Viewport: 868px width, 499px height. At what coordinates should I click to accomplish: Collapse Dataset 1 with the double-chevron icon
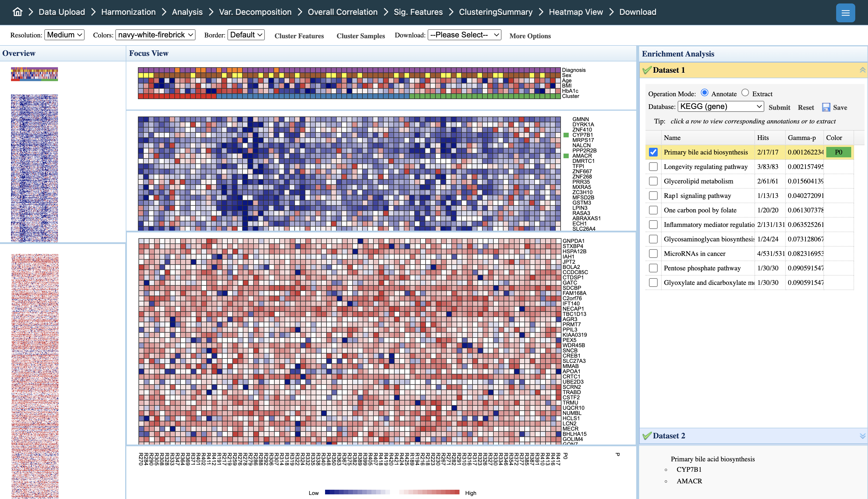coord(862,70)
